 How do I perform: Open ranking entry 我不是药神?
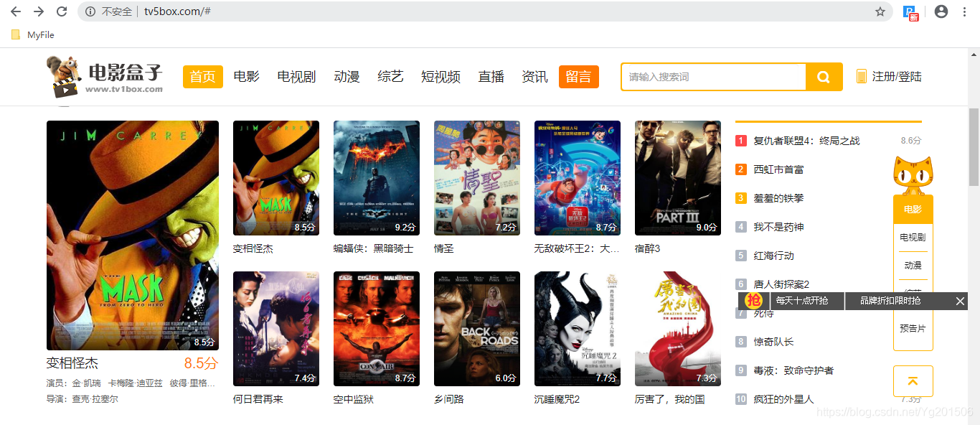[778, 227]
